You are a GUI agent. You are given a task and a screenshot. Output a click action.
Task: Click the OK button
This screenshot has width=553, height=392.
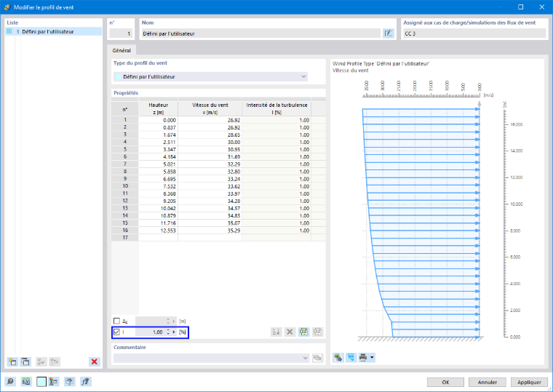445,382
